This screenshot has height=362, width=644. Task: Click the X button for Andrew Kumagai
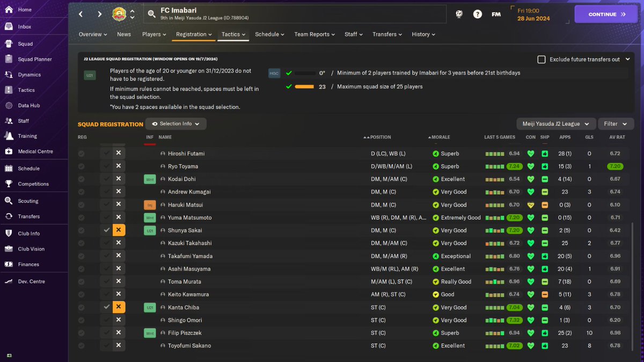[119, 192]
